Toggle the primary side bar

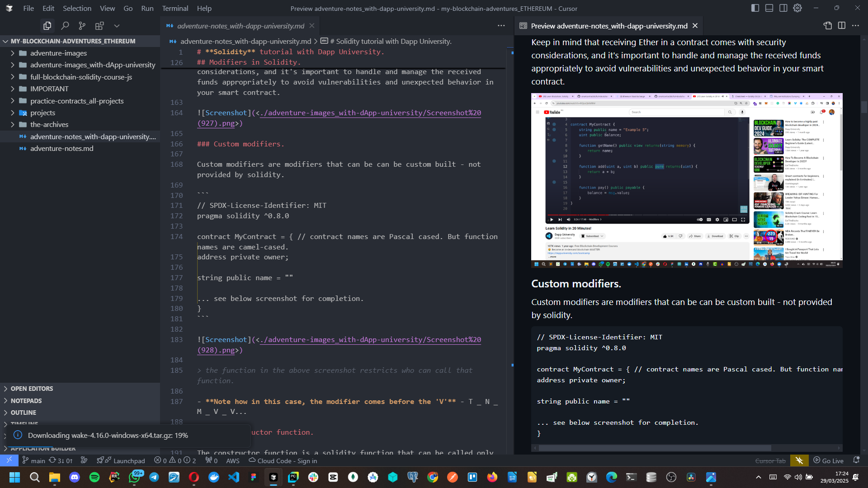[755, 8]
